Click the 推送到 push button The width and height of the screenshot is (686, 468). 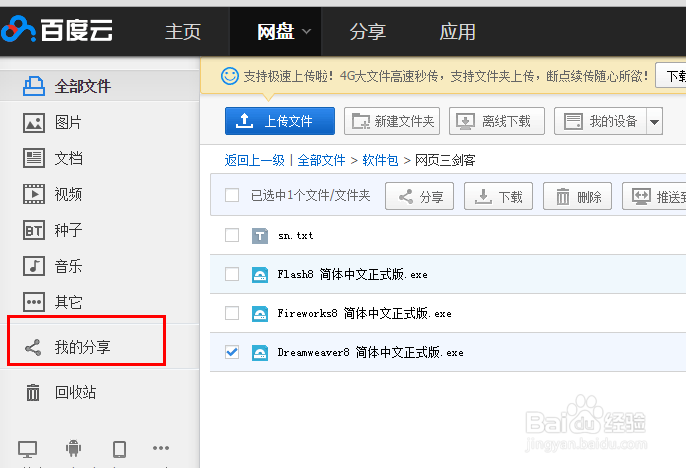click(654, 196)
